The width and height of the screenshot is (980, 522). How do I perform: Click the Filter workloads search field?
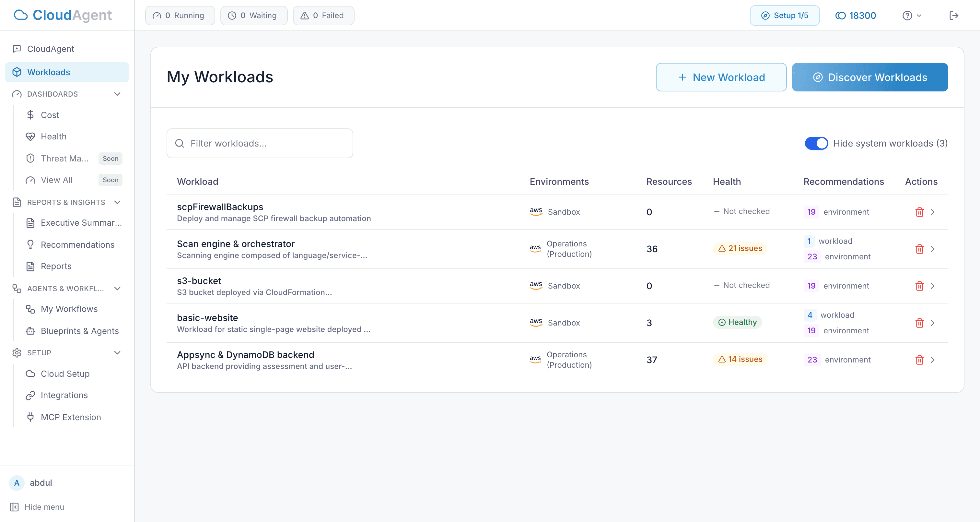tap(260, 143)
